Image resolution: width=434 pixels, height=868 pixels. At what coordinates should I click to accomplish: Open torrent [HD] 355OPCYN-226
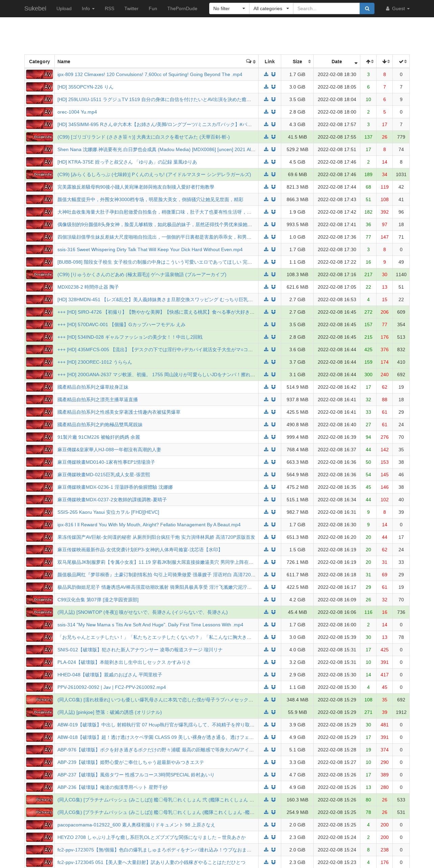coord(86,87)
